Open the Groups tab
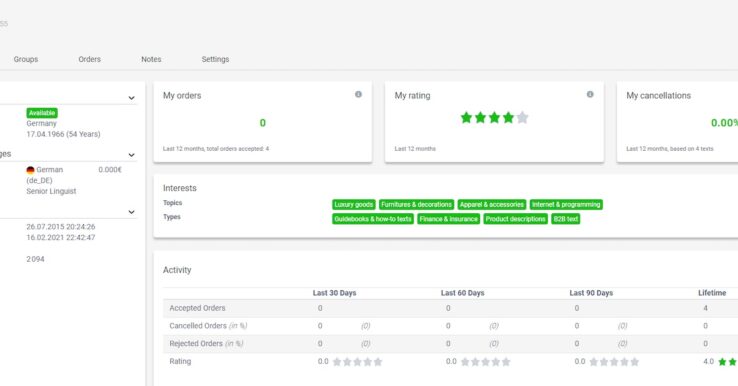 (x=26, y=59)
